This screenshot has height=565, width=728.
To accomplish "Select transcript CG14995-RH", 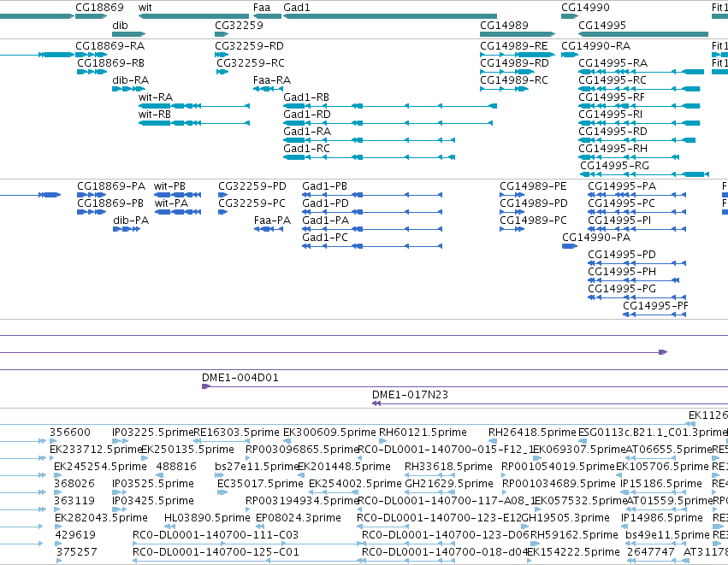I will [629, 158].
